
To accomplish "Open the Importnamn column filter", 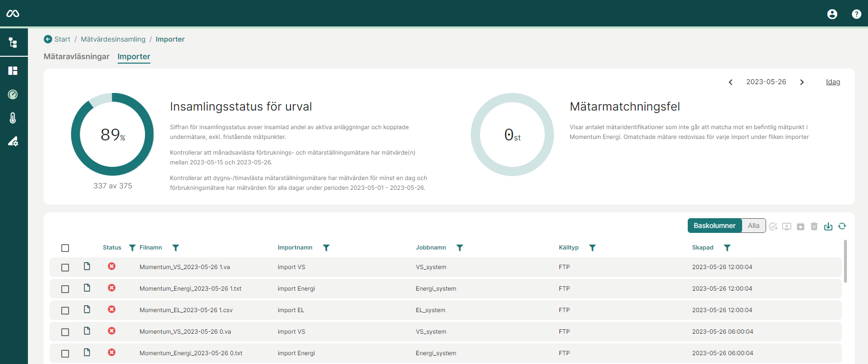I will (326, 248).
